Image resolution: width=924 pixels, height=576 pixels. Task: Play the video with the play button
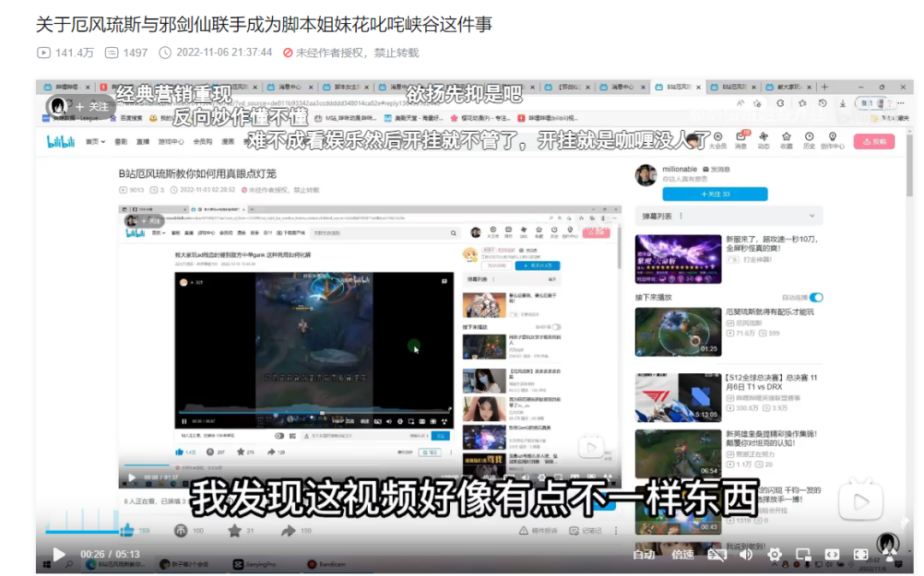pos(59,555)
